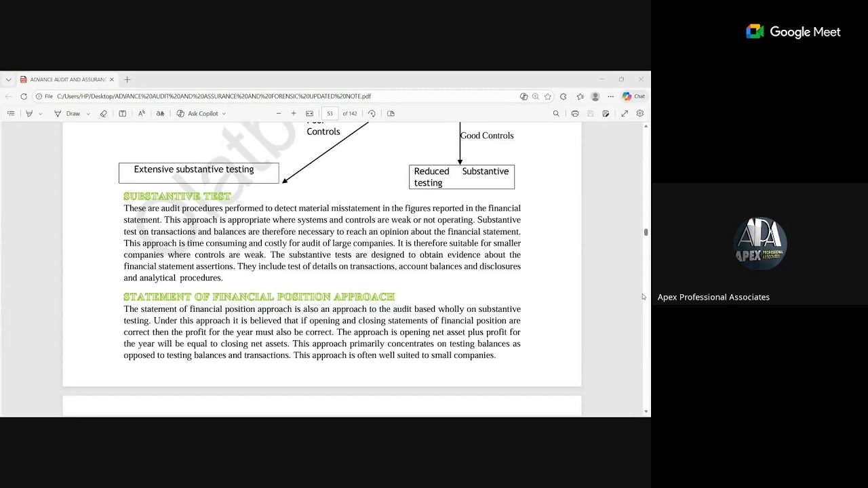Expand the Draw pen options arrow
This screenshot has height=488, width=868.
point(88,114)
